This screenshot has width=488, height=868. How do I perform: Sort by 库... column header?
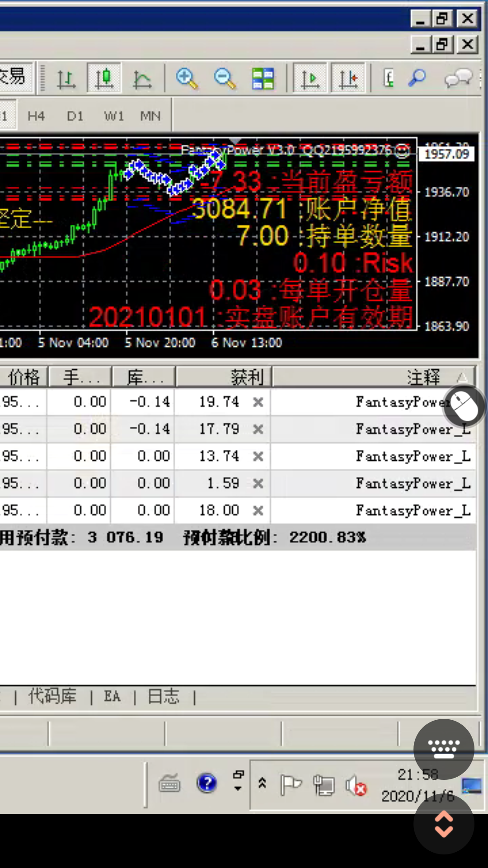(x=144, y=377)
